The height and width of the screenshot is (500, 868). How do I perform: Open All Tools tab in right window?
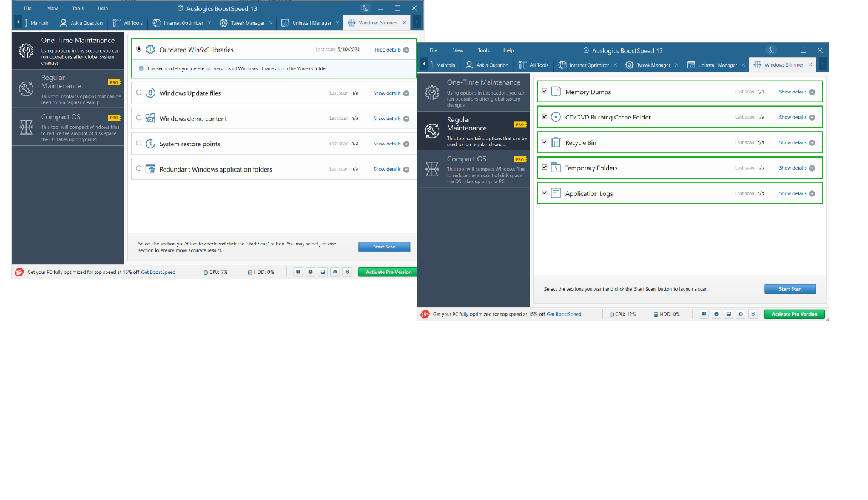click(x=534, y=65)
